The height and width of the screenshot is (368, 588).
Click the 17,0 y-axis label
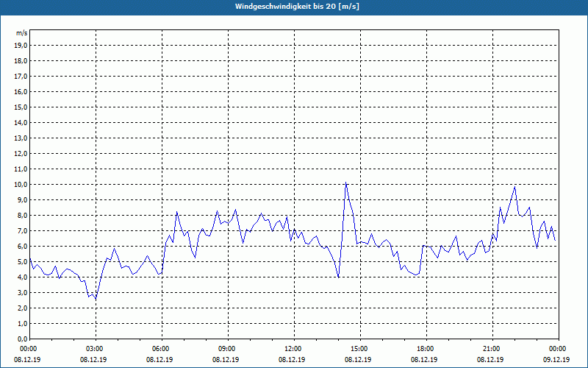coord(21,77)
